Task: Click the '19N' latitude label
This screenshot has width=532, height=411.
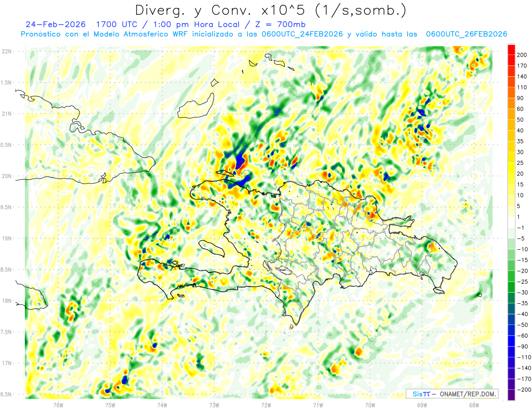Action: pos(8,239)
